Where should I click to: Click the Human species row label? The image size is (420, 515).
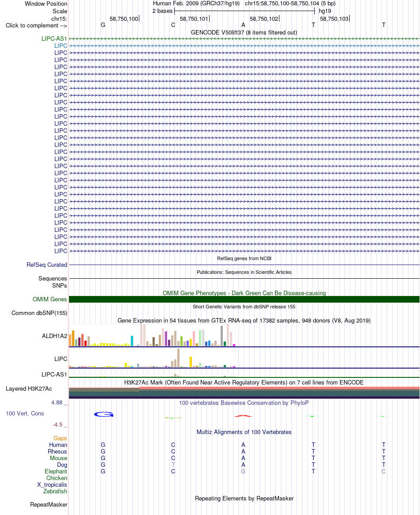(58, 445)
